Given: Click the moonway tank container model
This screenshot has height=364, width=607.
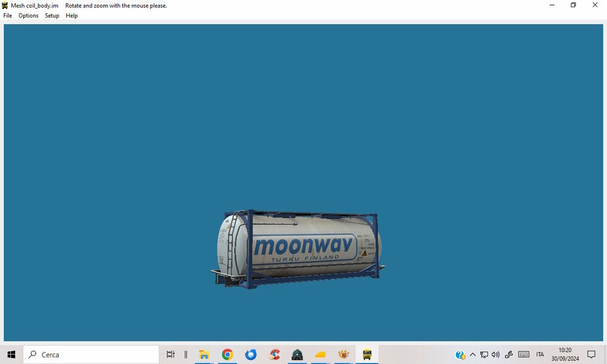Looking at the screenshot, I should [298, 249].
